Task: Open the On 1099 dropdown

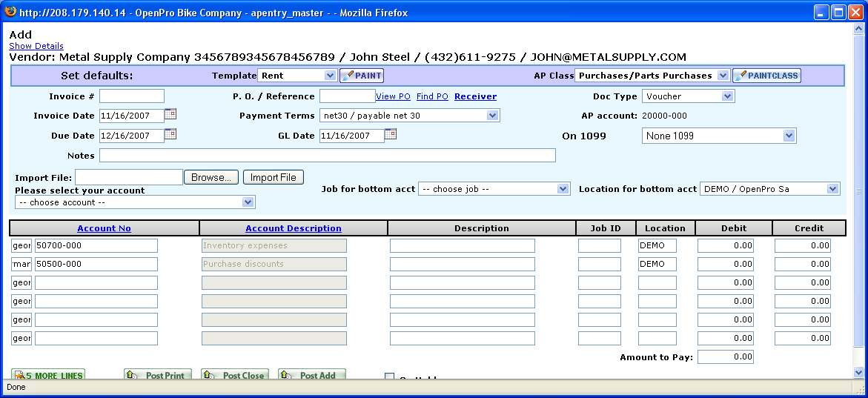Action: coord(789,136)
